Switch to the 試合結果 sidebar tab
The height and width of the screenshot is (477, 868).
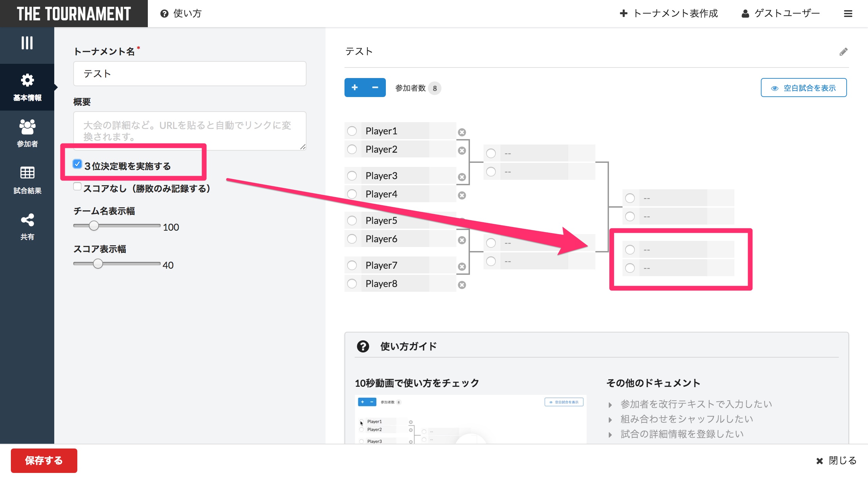click(27, 180)
